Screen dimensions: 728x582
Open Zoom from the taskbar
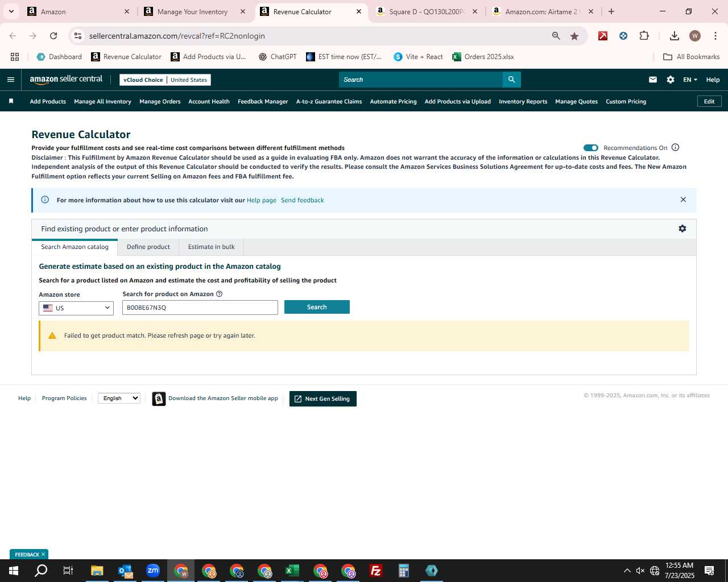coord(153,571)
